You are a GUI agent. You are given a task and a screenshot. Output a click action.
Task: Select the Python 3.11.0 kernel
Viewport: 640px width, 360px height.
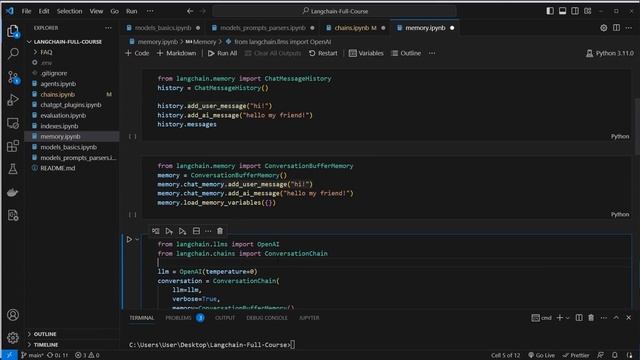(610, 53)
